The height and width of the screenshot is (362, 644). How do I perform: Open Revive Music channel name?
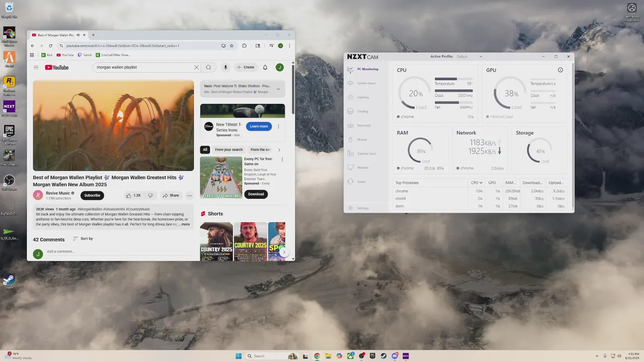pos(58,193)
